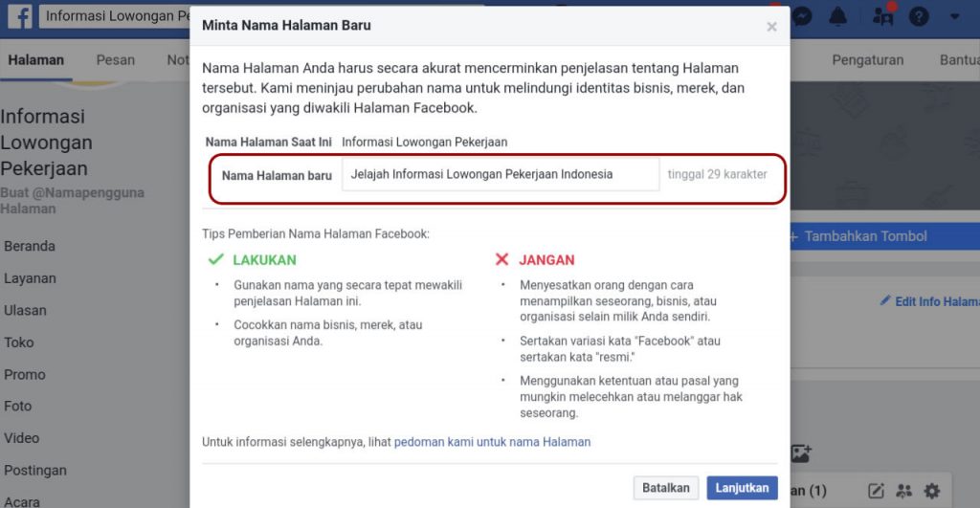Click the current page name text in dialog
This screenshot has height=508, width=980.
424,142
